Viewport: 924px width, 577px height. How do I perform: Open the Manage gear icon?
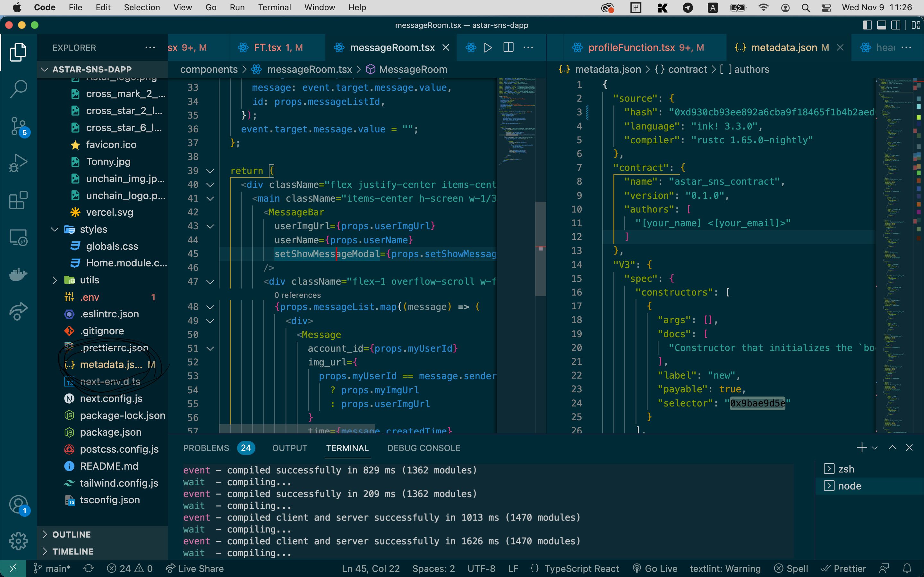click(x=18, y=541)
